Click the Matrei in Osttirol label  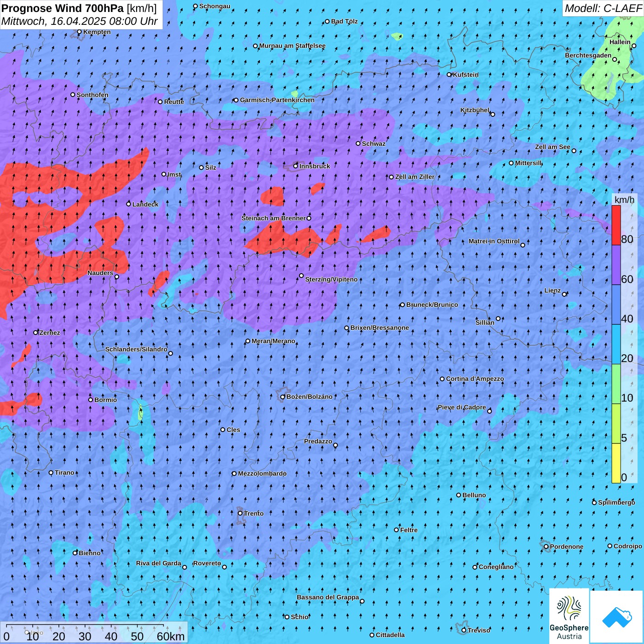[494, 241]
